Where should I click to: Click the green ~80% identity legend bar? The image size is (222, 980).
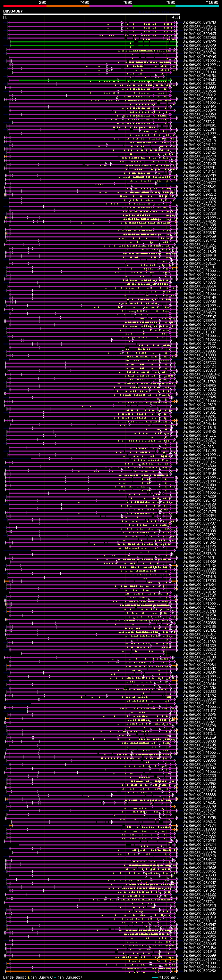[154, 6]
